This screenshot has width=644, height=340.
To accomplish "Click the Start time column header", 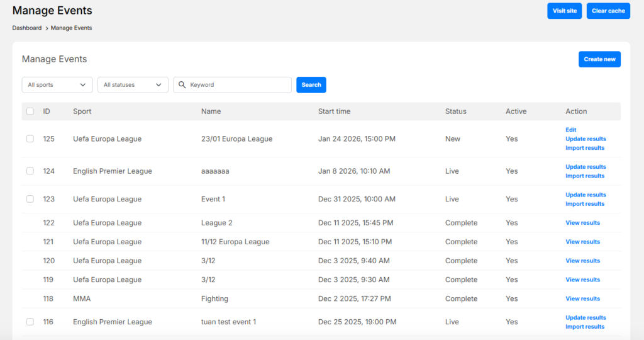I will pos(334,111).
